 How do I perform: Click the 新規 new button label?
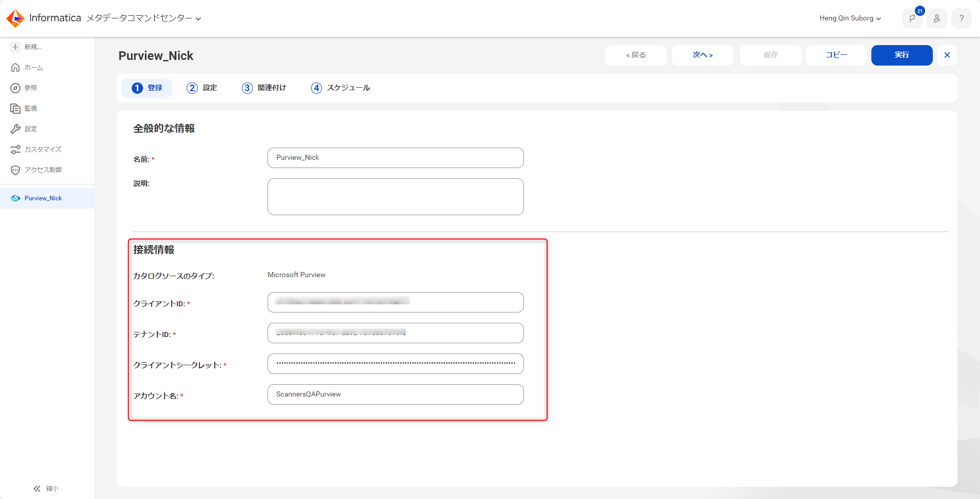33,47
